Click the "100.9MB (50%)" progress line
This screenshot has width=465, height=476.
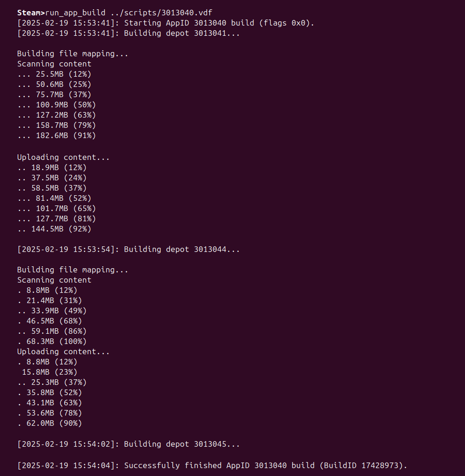tap(66, 105)
